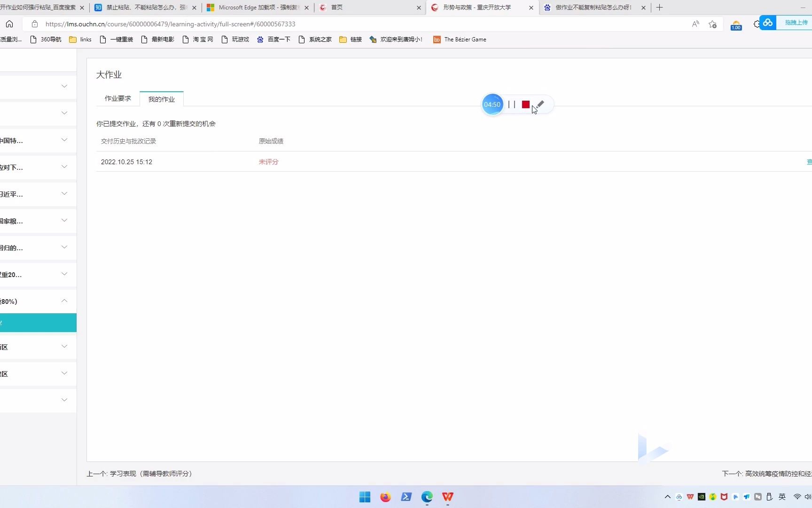
Task: Click the NVIDIA tray icon
Action: [x=702, y=497]
